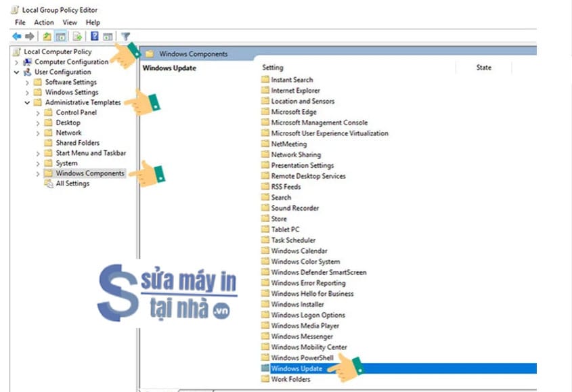Click the All Settings tree icon
572x392 pixels.
(x=49, y=183)
